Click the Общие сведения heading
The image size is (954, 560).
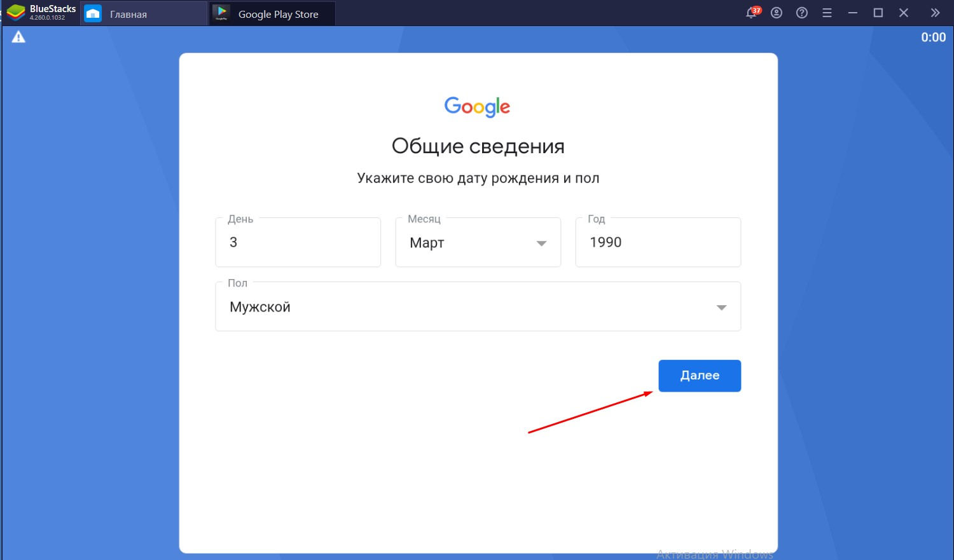(478, 146)
